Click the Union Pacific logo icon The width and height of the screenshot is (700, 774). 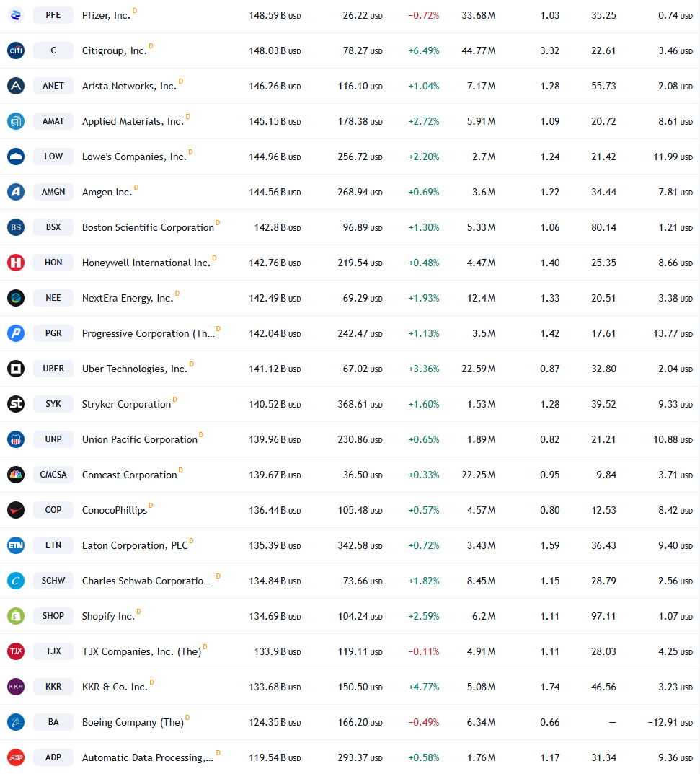tap(16, 439)
